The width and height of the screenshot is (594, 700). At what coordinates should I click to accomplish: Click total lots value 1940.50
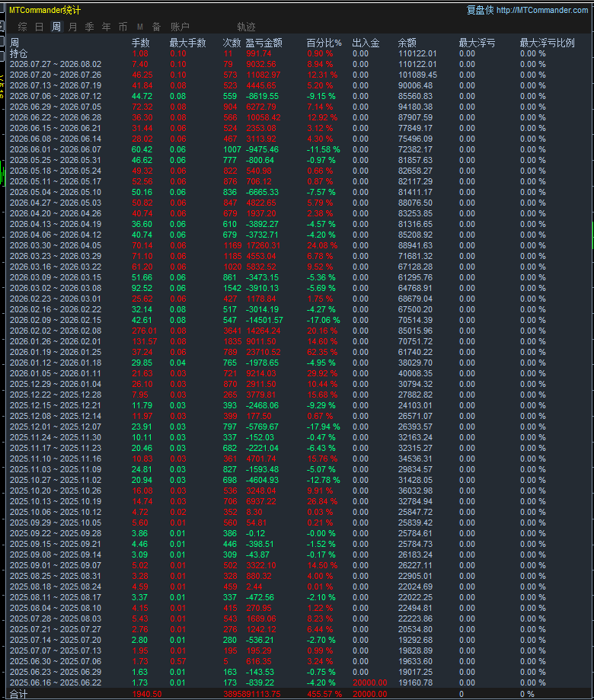pos(147,694)
